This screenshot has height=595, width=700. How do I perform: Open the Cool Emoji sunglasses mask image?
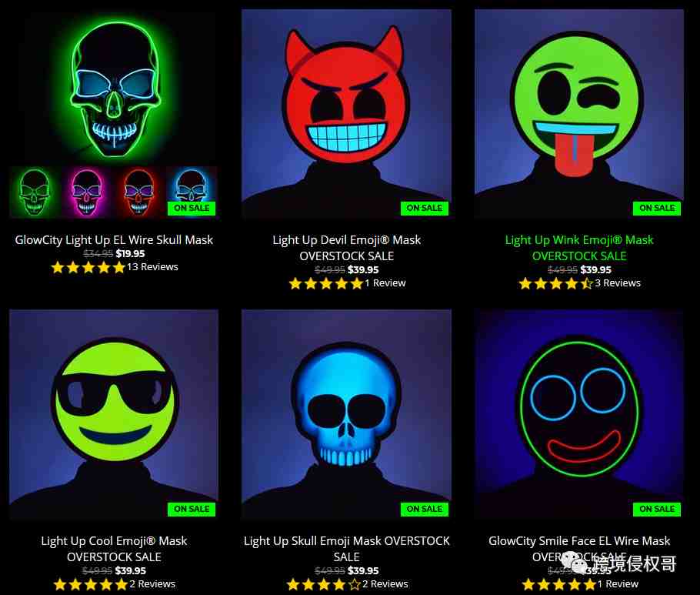click(x=114, y=414)
